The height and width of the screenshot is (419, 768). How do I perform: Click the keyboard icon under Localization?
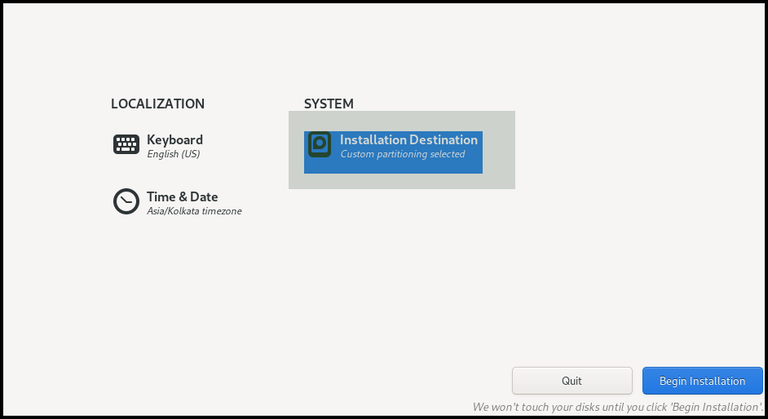(126, 145)
